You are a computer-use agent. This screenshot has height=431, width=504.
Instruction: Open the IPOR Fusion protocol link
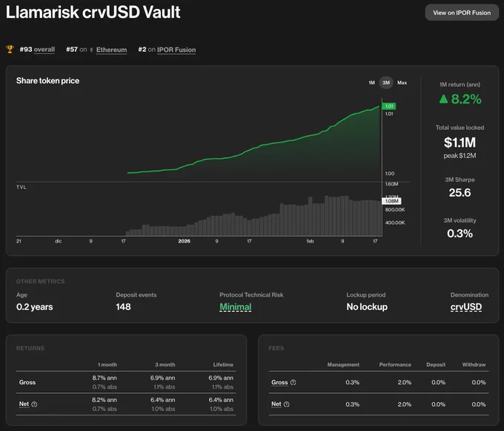pyautogui.click(x=176, y=50)
